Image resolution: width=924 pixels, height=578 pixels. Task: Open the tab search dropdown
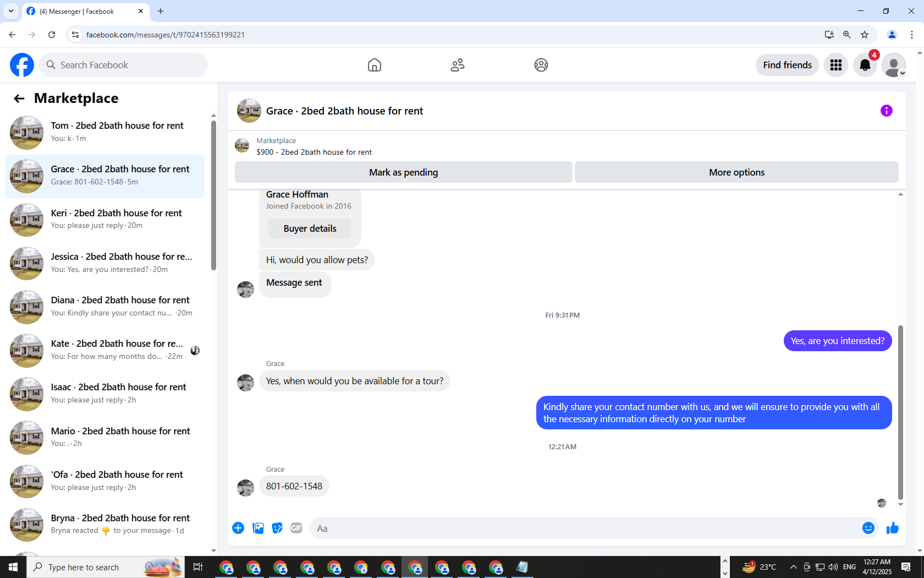tap(11, 11)
